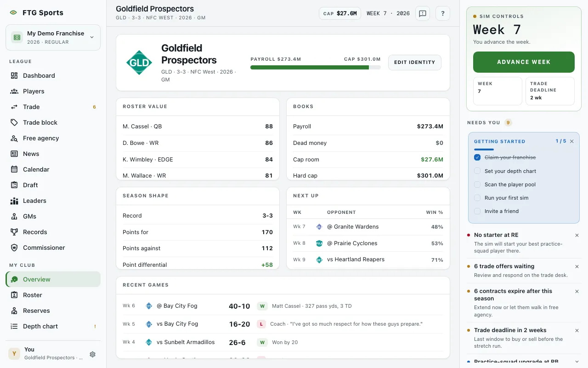Click the CAP $27.6M header pill

pyautogui.click(x=340, y=13)
